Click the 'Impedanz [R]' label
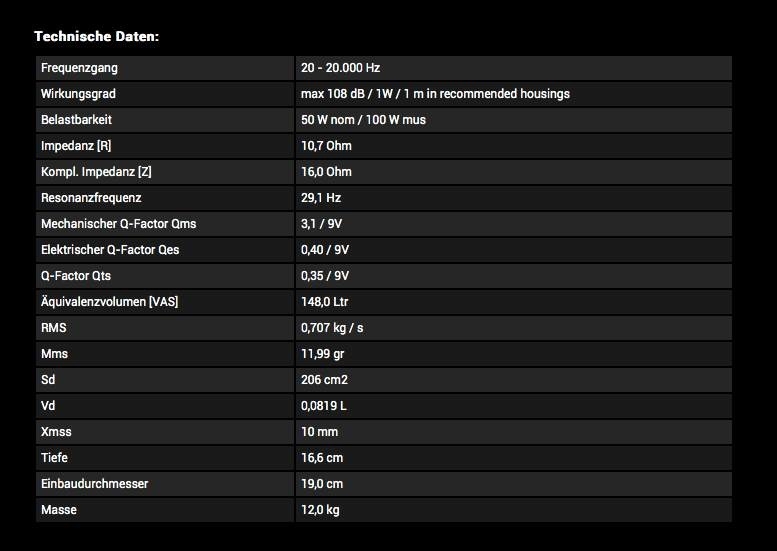777x551 pixels. coord(76,146)
